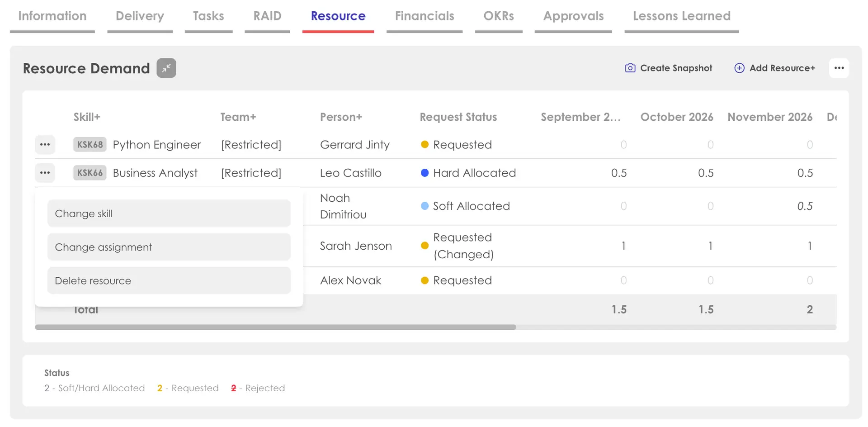Click the Resource Demand heading

86,68
